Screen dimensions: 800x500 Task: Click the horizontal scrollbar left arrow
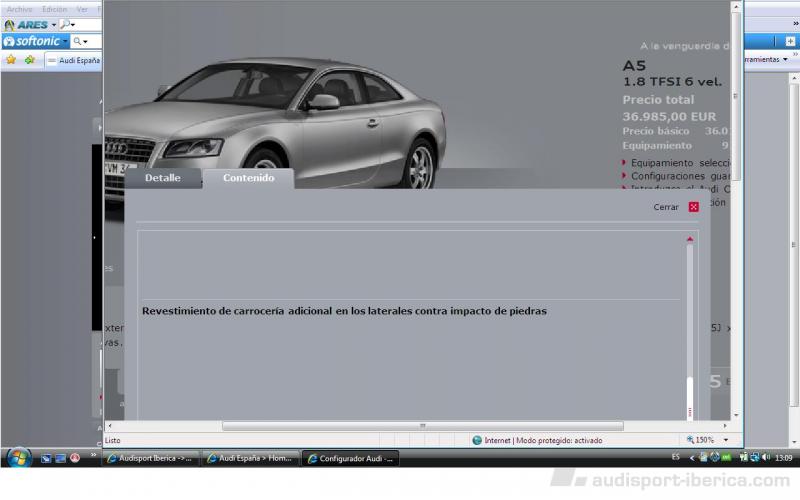point(110,426)
